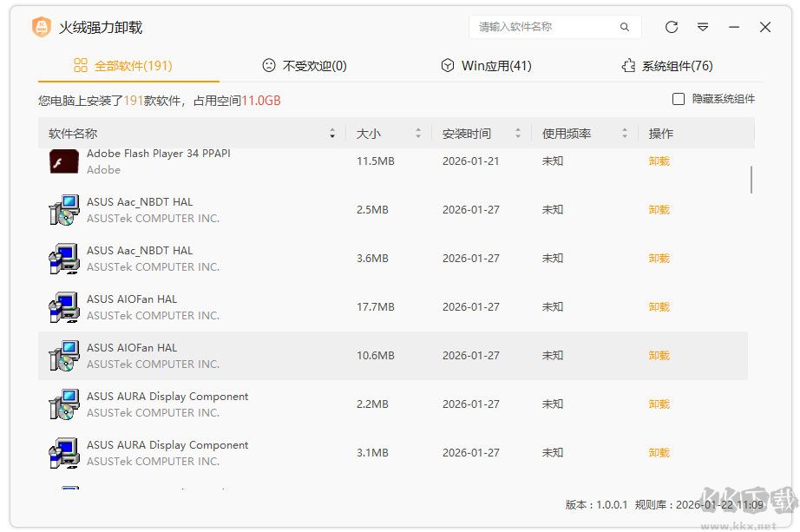Toggle 隐藏系统组件 checkbox

coord(678,99)
